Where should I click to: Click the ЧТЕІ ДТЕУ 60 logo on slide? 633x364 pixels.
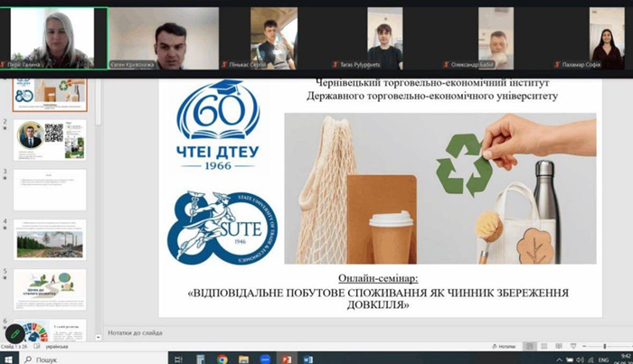tap(218, 125)
